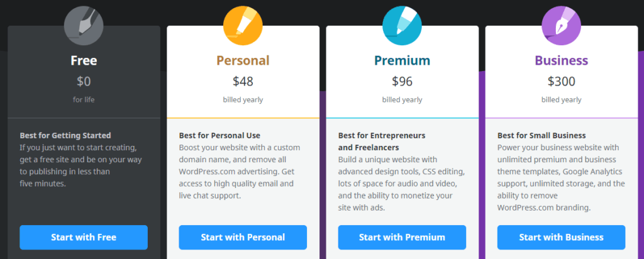Click the teal marker icon above Premium
The width and height of the screenshot is (644, 259).
point(402,25)
